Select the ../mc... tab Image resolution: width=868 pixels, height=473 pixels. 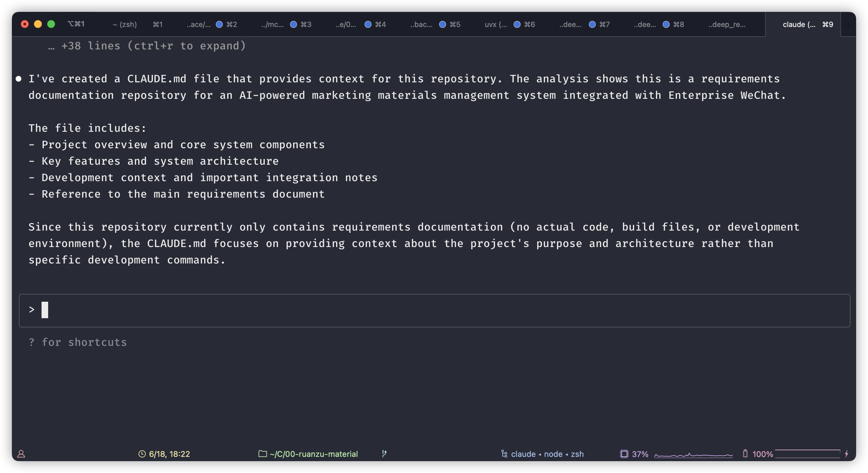click(272, 24)
